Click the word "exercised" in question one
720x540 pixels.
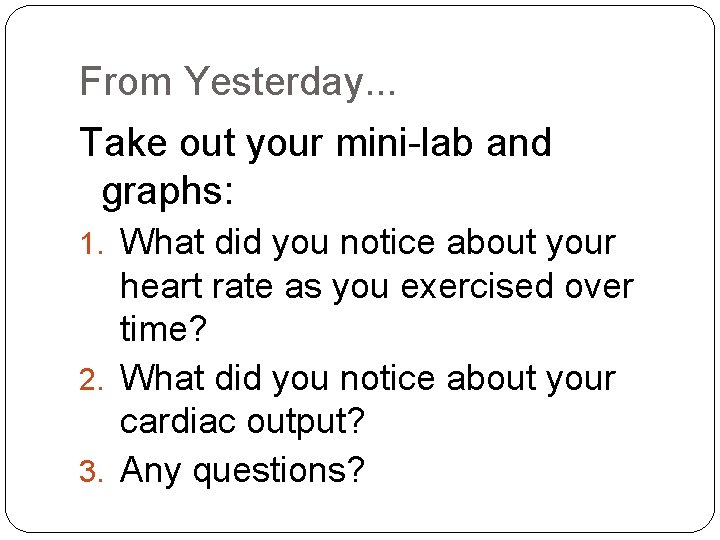pos(477,287)
